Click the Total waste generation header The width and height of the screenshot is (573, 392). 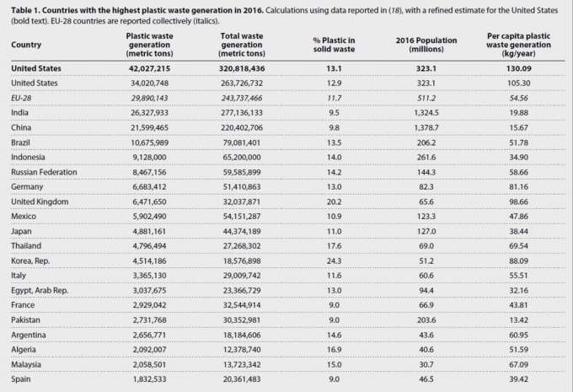tap(242, 45)
